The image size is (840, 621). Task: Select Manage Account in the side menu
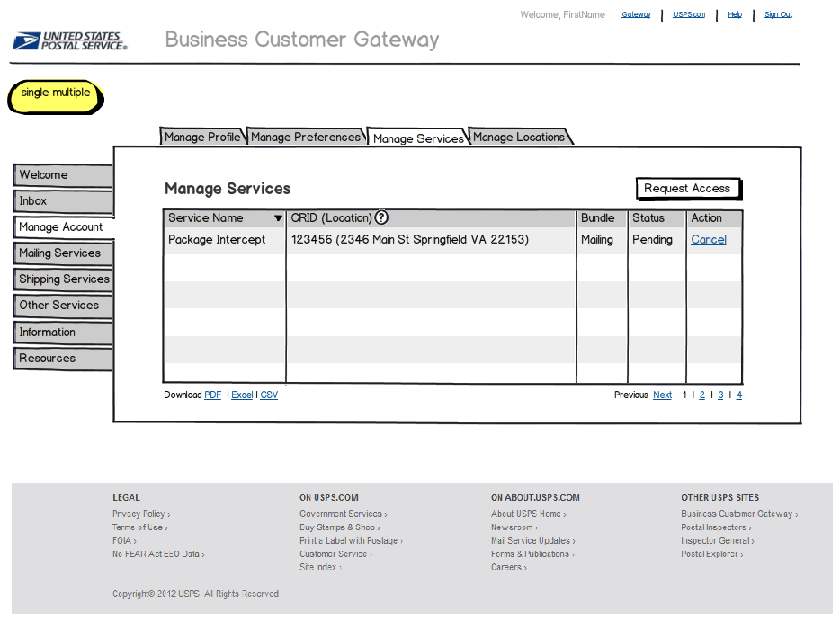64,227
